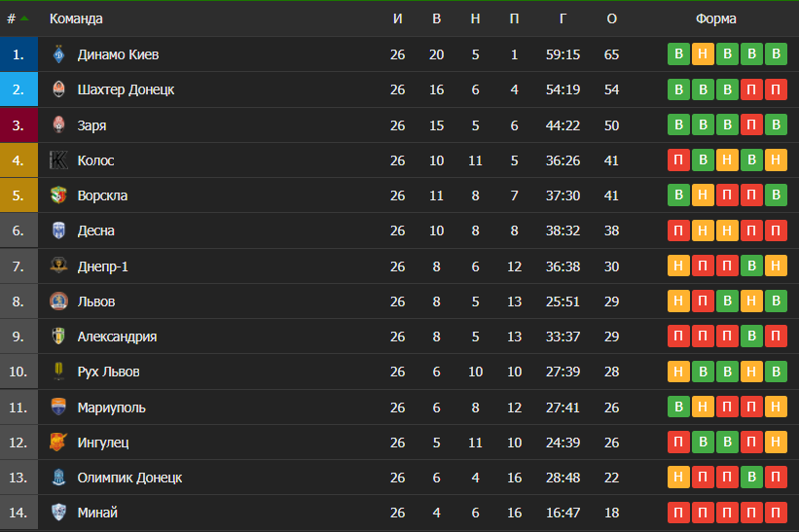Click the Днепр-1 team logo
799x532 pixels.
(x=58, y=266)
